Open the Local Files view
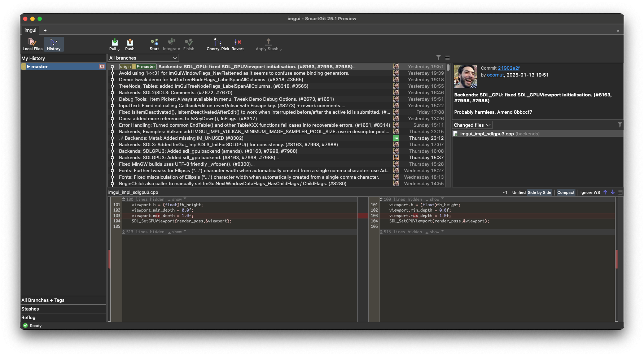644x356 pixels. [x=32, y=44]
